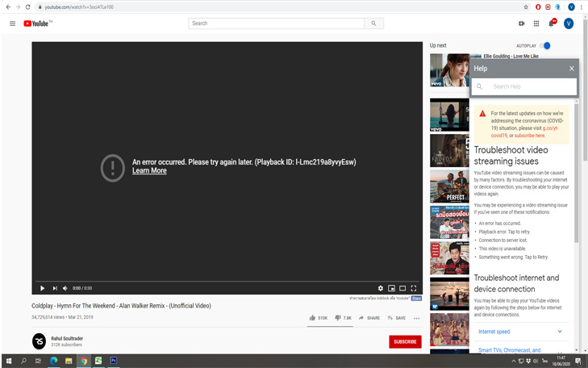Screen dimensions: 588x368
Task: Go back in browser history
Action: pos(8,6)
